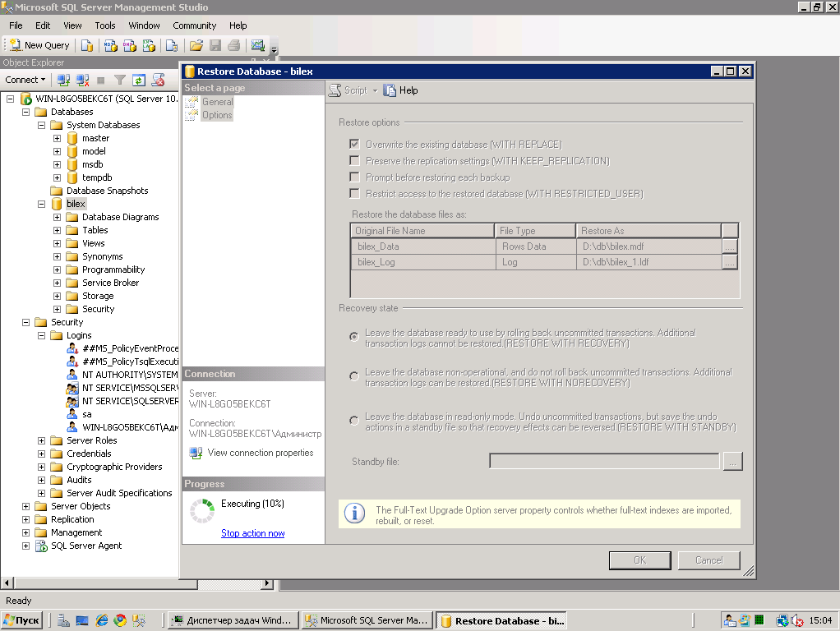Expand the SQL Server Agent node

coord(25,546)
